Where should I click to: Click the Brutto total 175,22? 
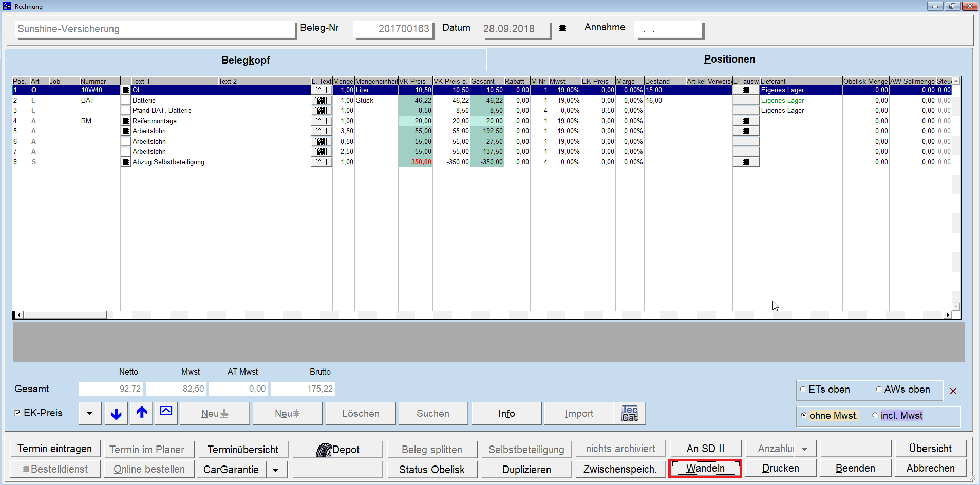(x=303, y=389)
